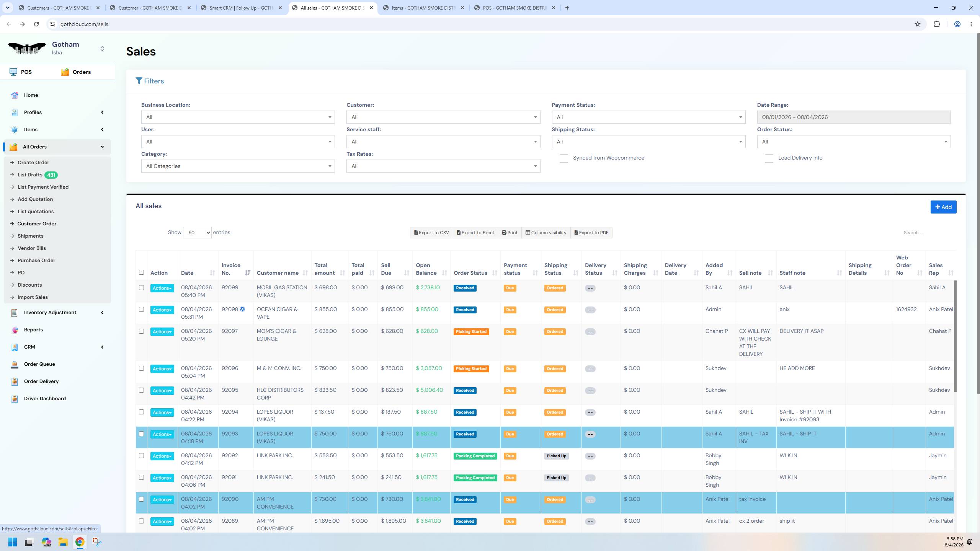The height and width of the screenshot is (551, 980).
Task: Check the Load Delivery Info box
Action: pyautogui.click(x=769, y=158)
